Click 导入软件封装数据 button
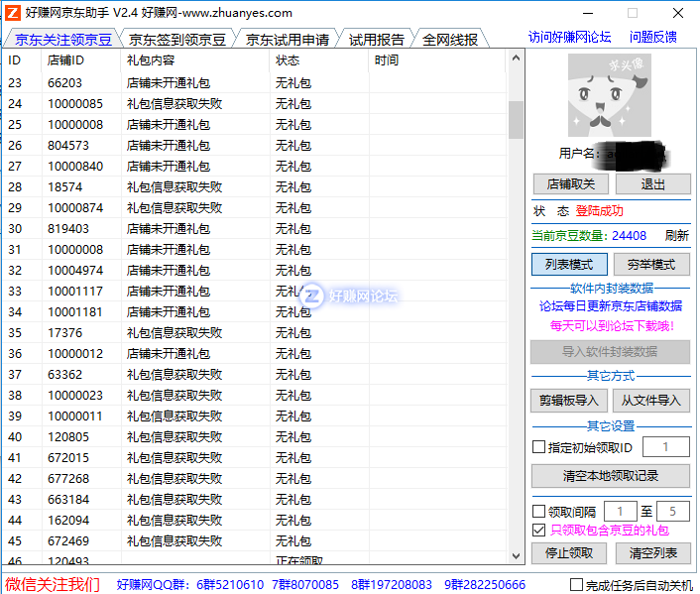Screen dimensions: 700x594 pyautogui.click(x=610, y=352)
